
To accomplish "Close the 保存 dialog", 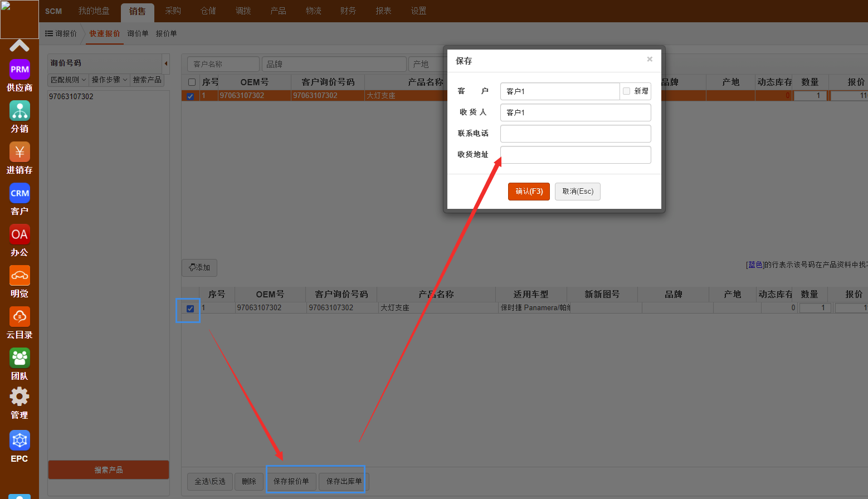I will tap(650, 59).
